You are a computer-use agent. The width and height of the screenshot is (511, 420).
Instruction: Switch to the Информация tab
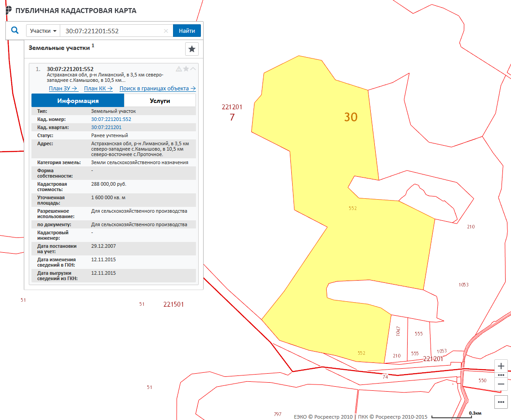pos(78,101)
